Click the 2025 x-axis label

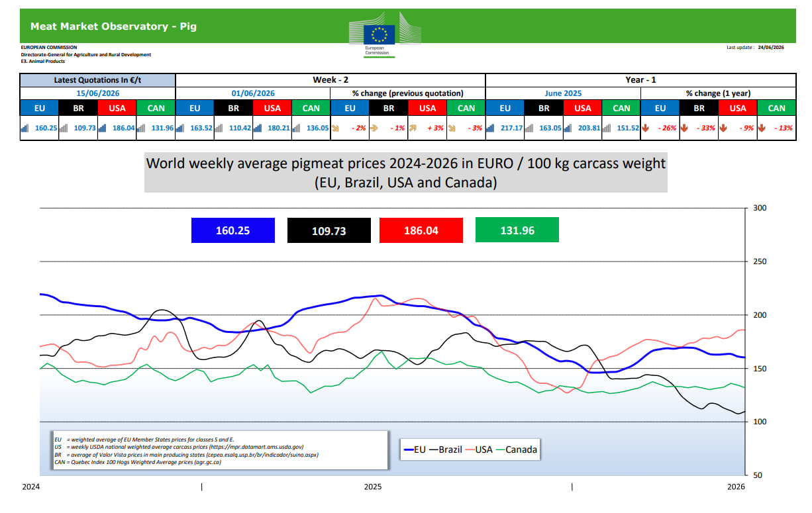point(373,487)
